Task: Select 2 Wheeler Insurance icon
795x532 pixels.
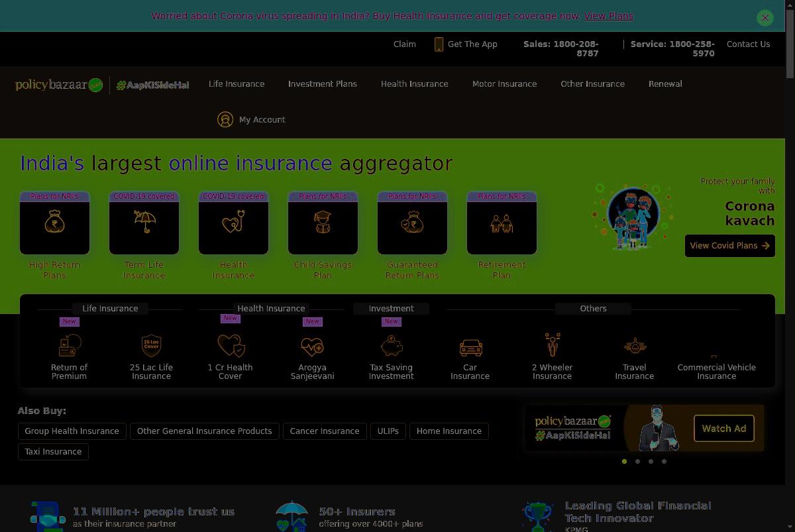Action: (553, 345)
